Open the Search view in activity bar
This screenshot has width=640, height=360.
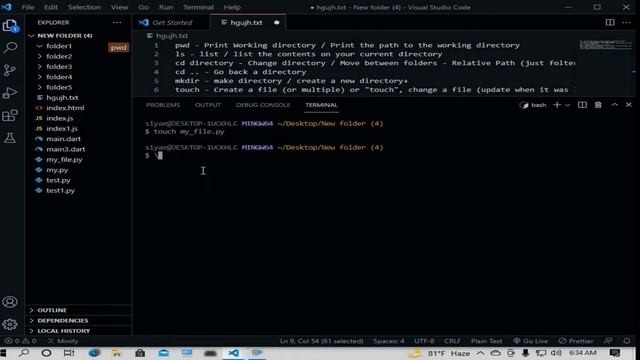pos(10,48)
